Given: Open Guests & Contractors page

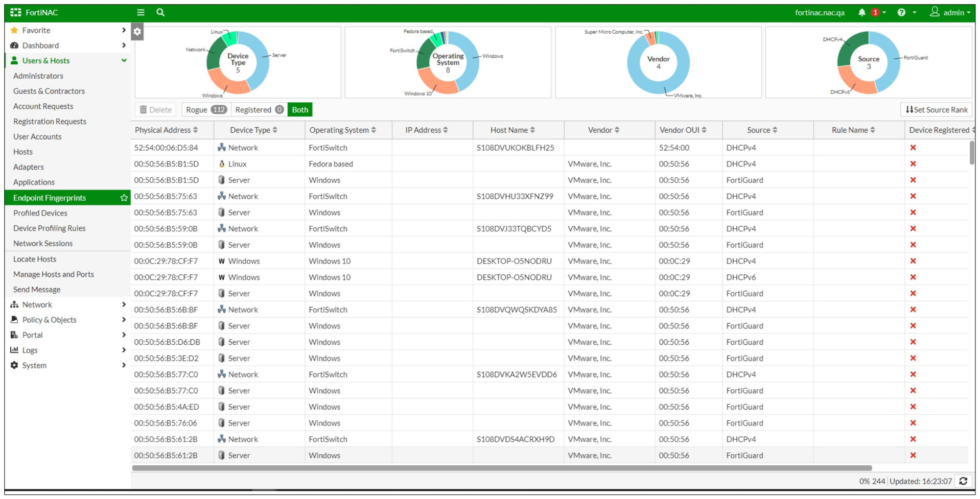Looking at the screenshot, I should pos(49,91).
